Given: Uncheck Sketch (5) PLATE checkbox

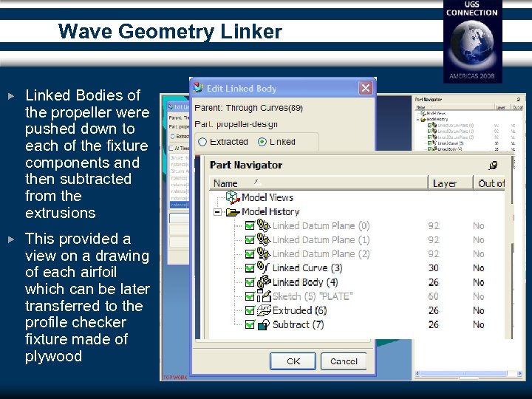Looking at the screenshot, I should coord(250,296).
